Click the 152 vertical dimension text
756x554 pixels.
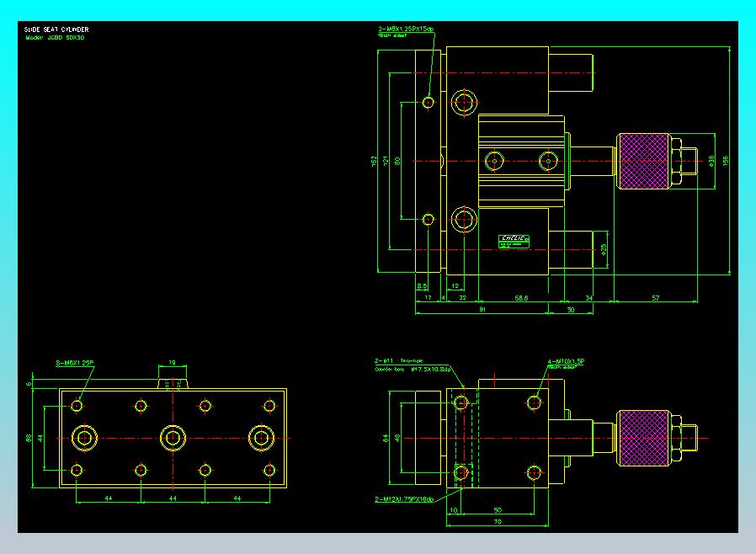pyautogui.click(x=374, y=161)
